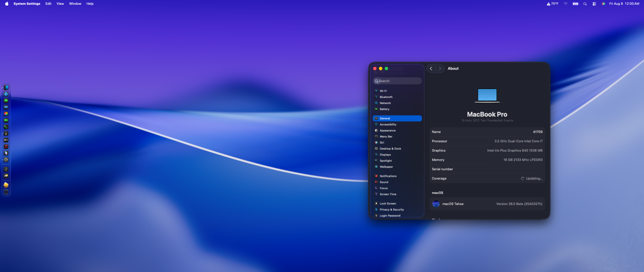This screenshot has width=644, height=272.
Task: Open Menu Bar settings
Action: tap(397, 137)
